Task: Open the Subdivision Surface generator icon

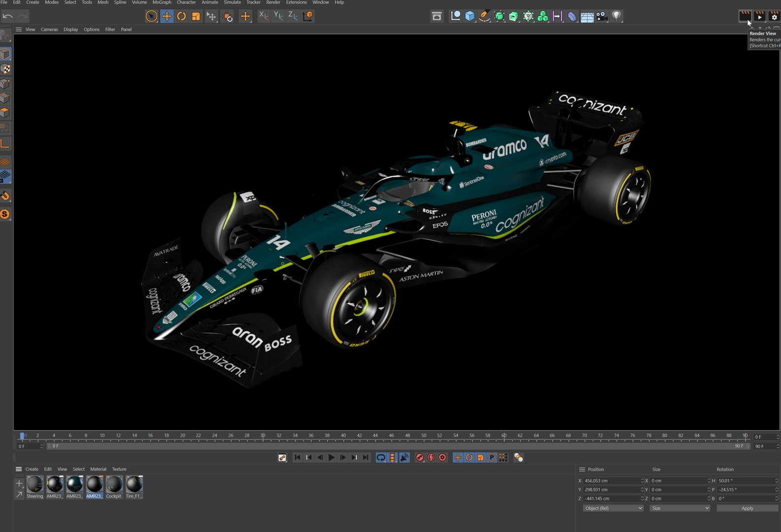Action: pyautogui.click(x=499, y=16)
